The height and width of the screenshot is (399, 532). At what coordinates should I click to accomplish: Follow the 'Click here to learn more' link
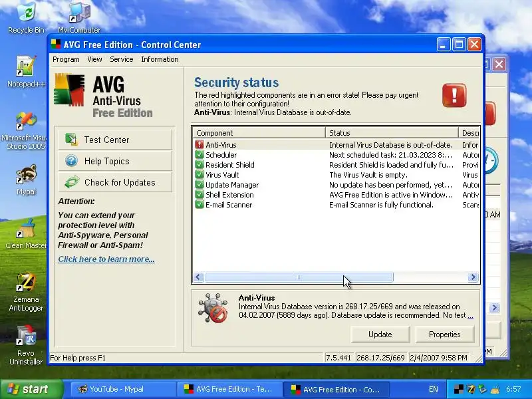[x=106, y=259]
